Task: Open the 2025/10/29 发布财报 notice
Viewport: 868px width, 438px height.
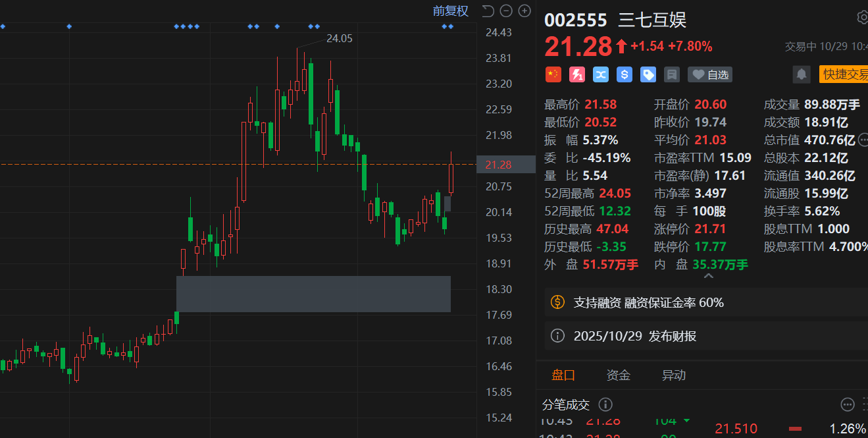Action: (635, 336)
